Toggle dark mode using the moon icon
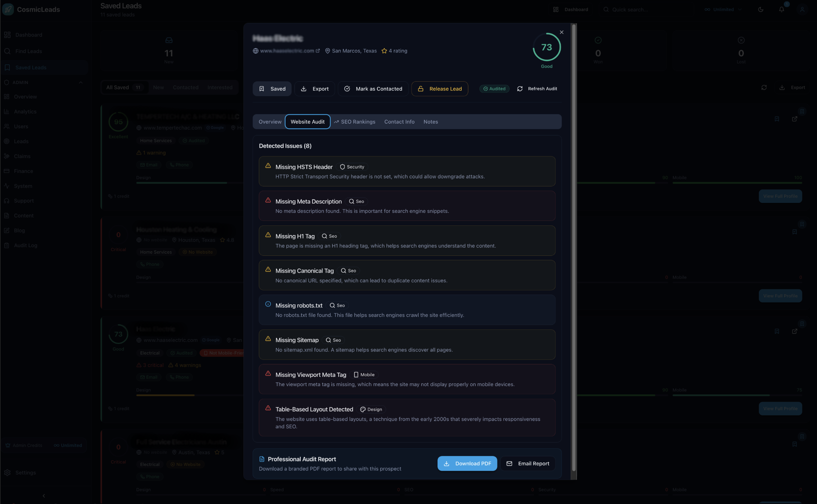The height and width of the screenshot is (504, 817). tap(761, 9)
